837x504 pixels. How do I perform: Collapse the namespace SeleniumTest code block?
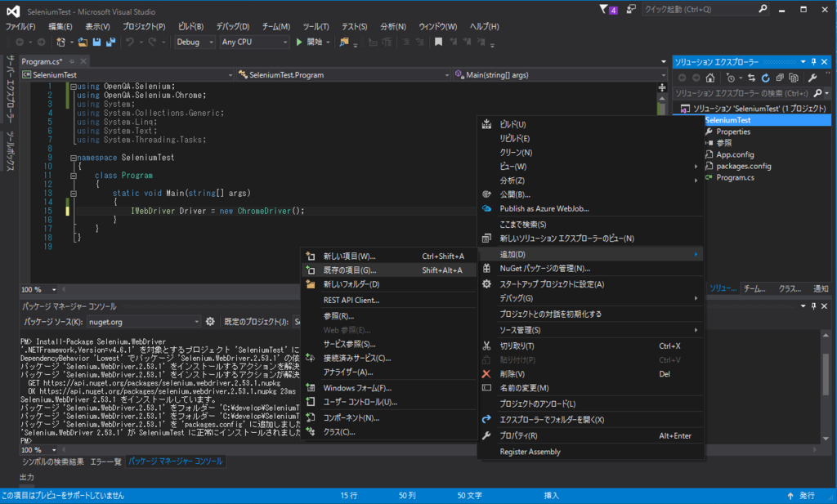(74, 158)
